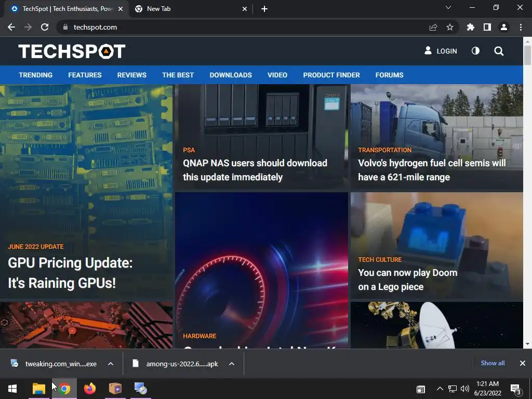Expand options for tweaking.com download

pos(111,364)
